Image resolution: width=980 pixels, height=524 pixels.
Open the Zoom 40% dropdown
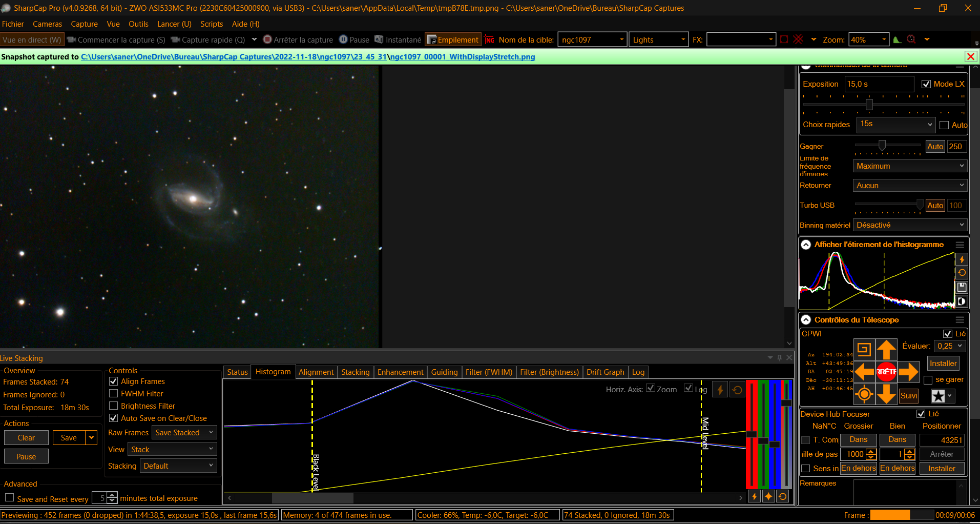click(x=868, y=40)
